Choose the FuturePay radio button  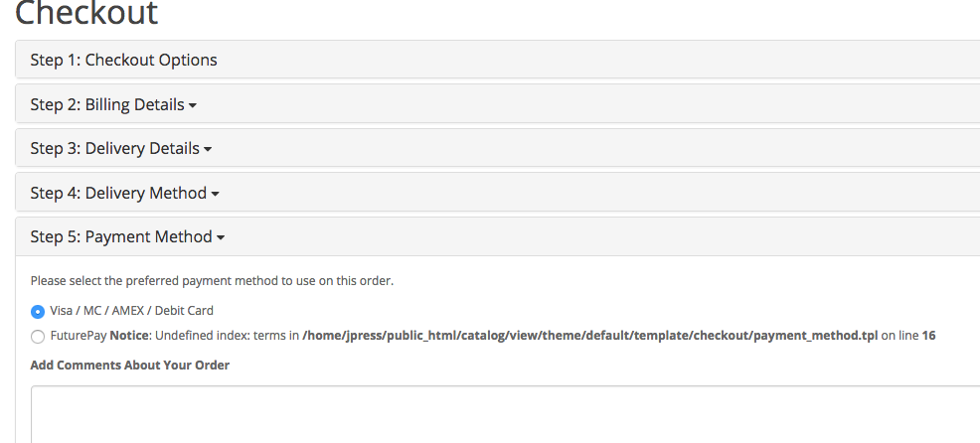(38, 336)
